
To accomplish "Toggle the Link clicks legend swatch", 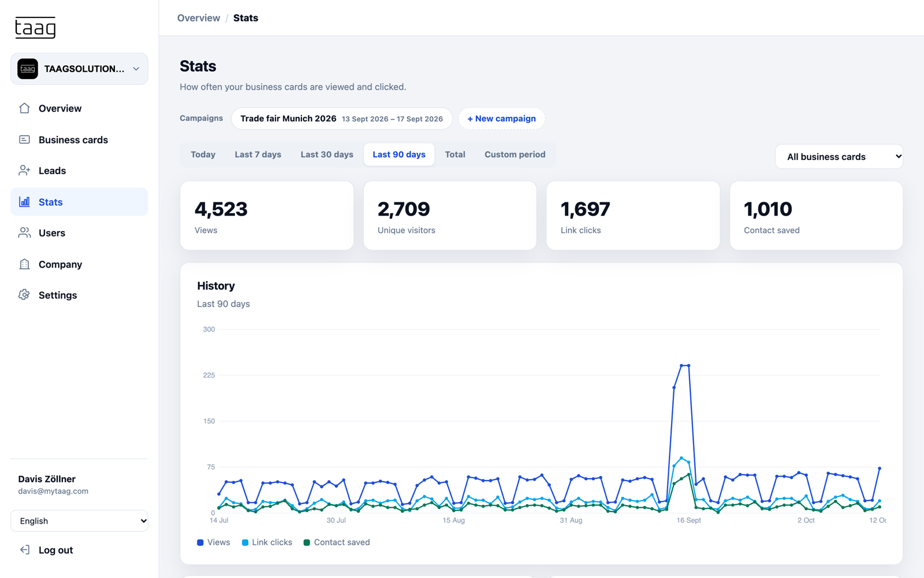I will (245, 542).
